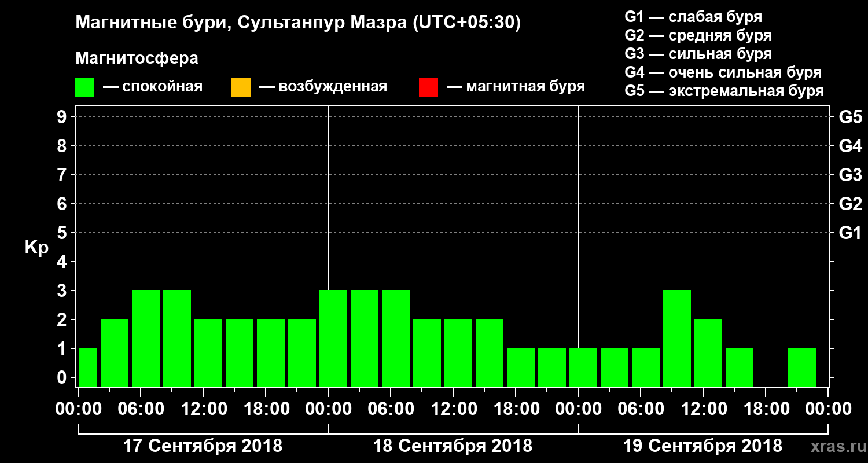
Task: Click the '18:00' time label for 18 September
Action: 516,409
